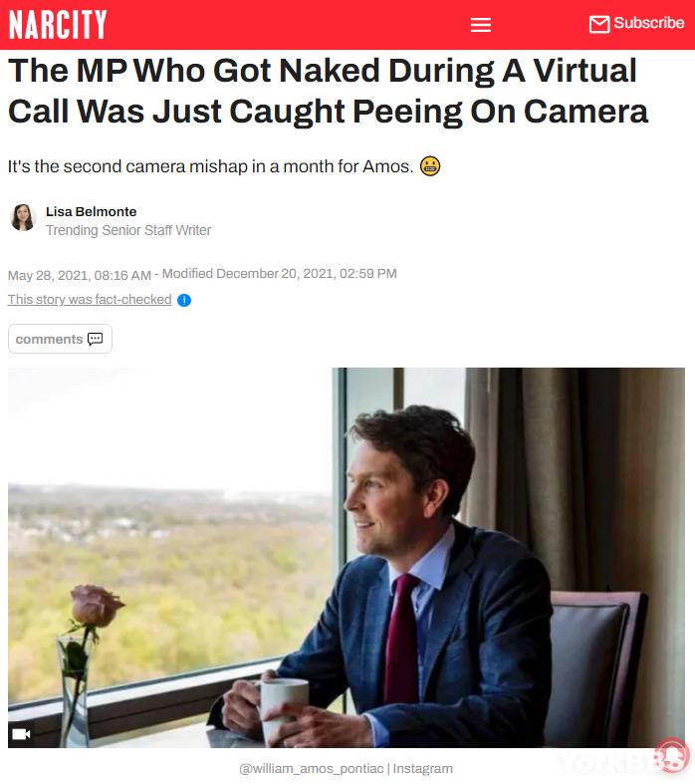Viewport: 695px width, 784px height.
Task: Click the grimacing emoji in the subtitle
Action: click(430, 166)
